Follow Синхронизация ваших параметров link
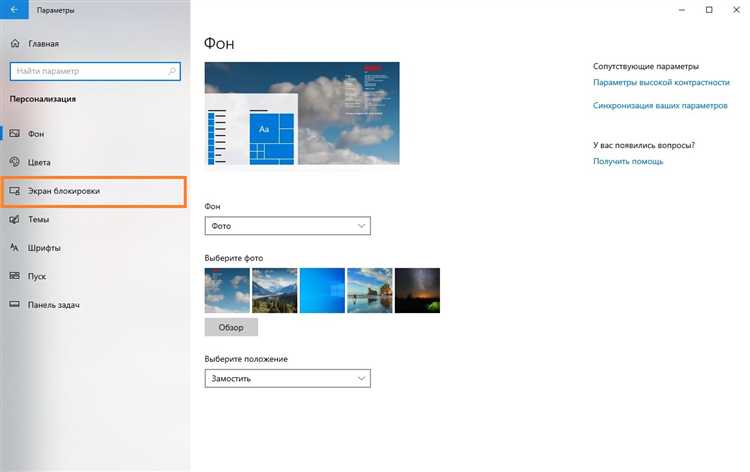Image resolution: width=750 pixels, height=472 pixels. coord(660,105)
